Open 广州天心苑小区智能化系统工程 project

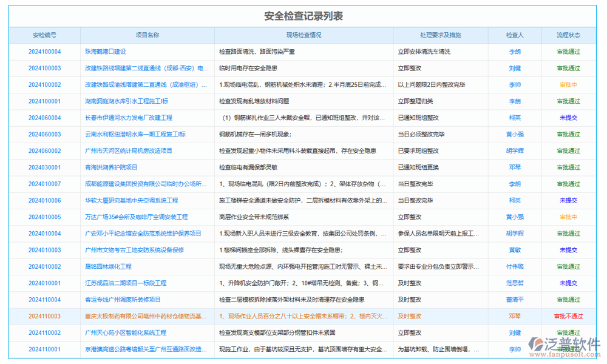(x=126, y=333)
